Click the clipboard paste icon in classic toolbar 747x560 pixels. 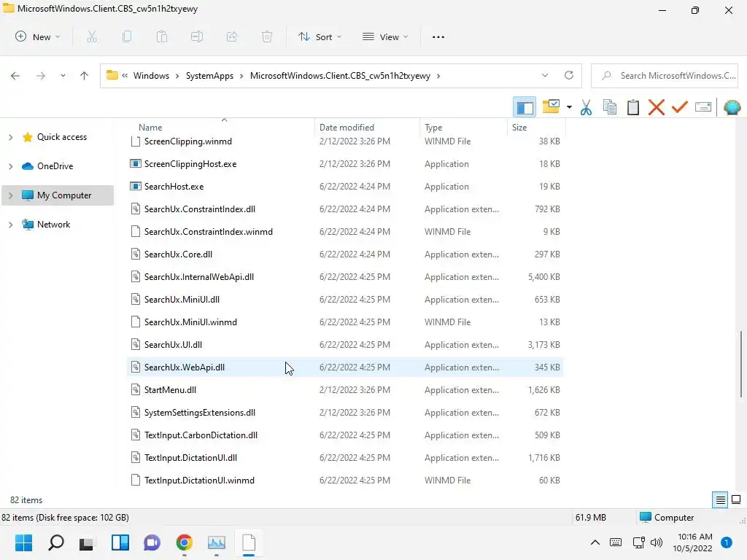[633, 107]
